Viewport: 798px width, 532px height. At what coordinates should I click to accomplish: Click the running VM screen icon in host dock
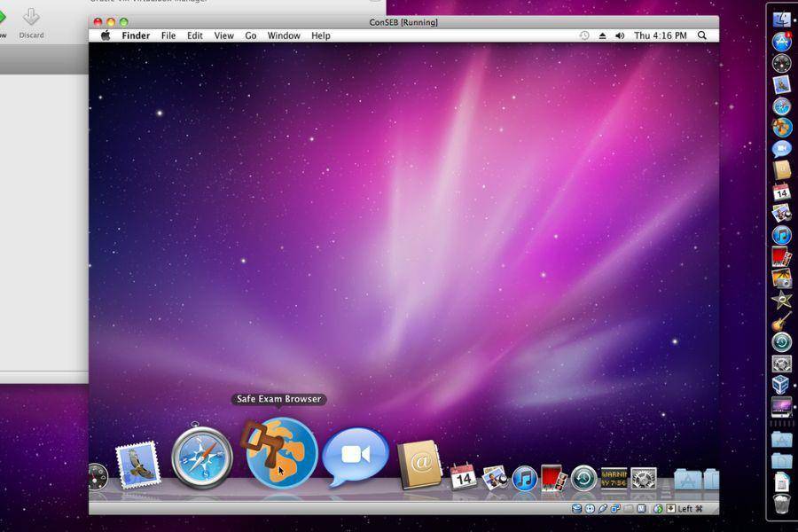coord(782,407)
